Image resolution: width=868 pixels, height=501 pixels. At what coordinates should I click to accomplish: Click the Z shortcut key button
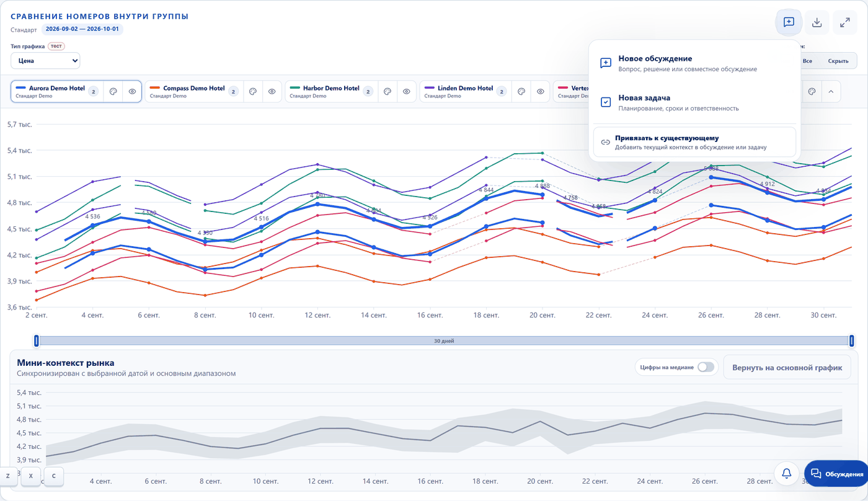point(8,476)
